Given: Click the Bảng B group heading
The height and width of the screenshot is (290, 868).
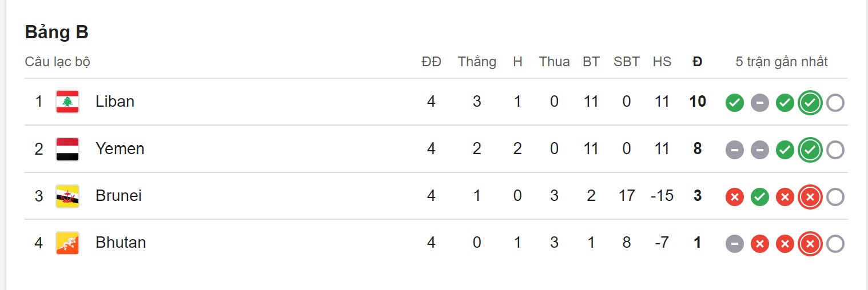Looking at the screenshot, I should point(57,33).
